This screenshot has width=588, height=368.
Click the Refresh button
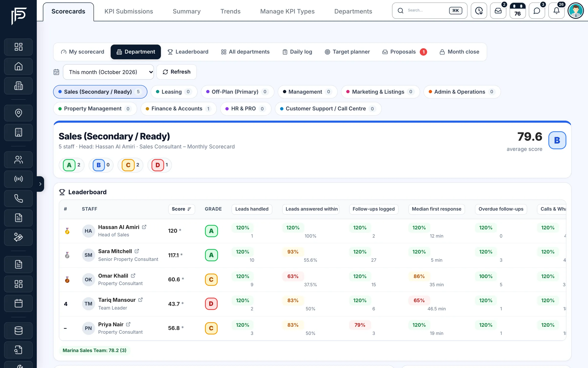tap(177, 72)
